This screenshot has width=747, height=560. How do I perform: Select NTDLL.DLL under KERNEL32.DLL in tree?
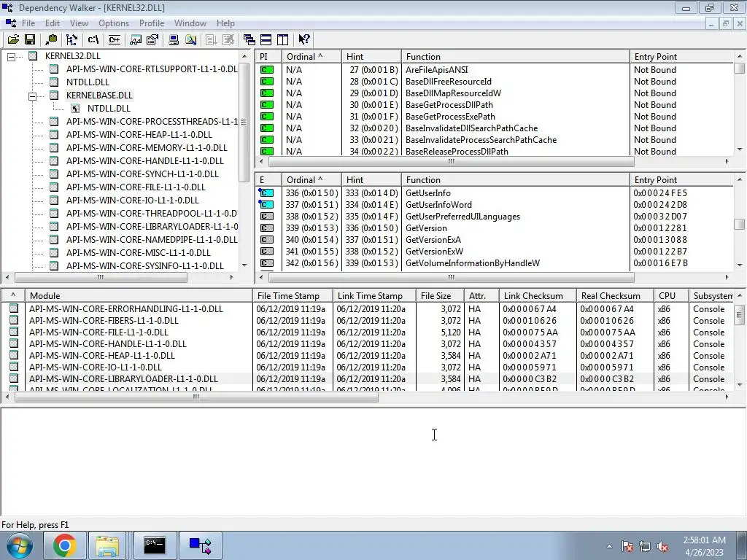pyautogui.click(x=88, y=82)
